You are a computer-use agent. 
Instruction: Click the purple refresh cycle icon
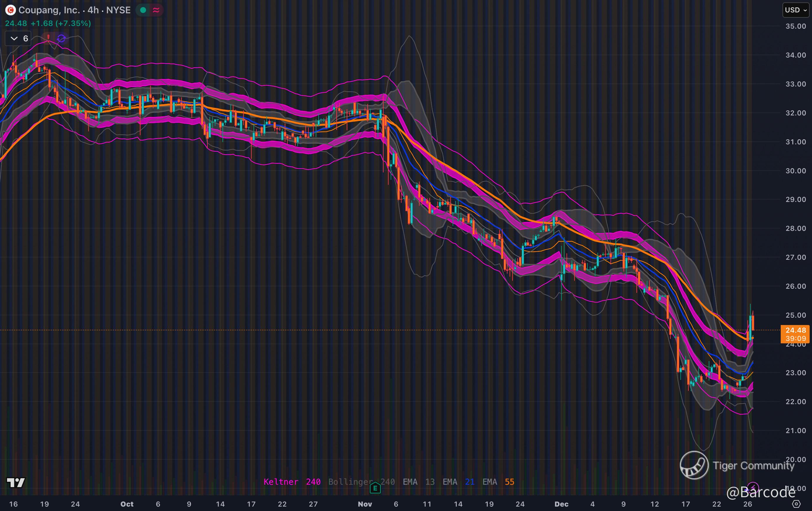click(x=61, y=38)
